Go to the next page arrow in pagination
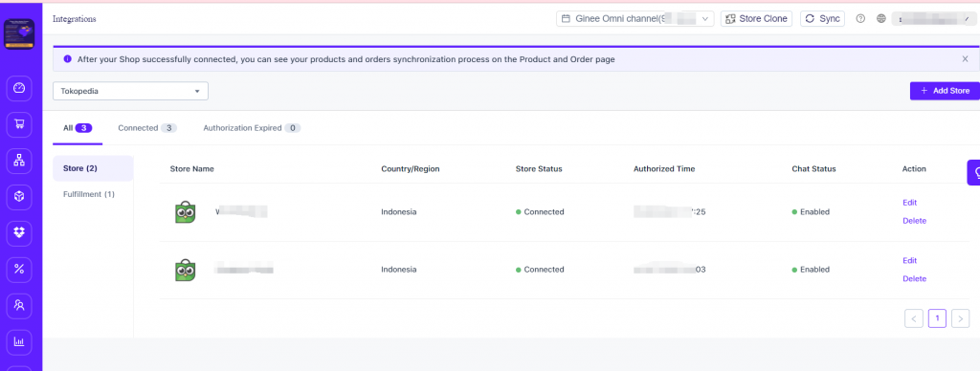Screen dimensions: 980x371 click(x=960, y=318)
